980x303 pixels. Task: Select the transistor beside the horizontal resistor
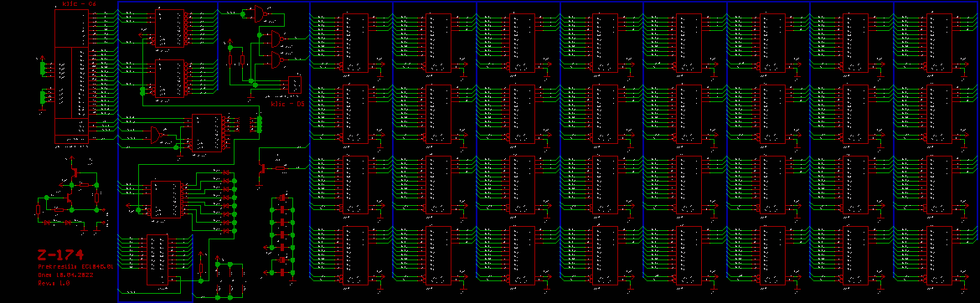(262, 167)
